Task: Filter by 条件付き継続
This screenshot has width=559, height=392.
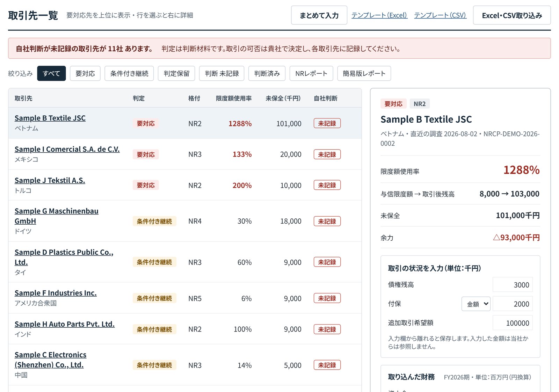Action: pyautogui.click(x=129, y=73)
